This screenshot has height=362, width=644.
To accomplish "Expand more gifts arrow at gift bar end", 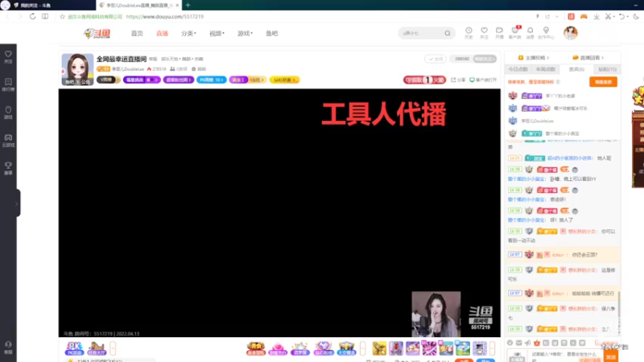I will [492, 348].
